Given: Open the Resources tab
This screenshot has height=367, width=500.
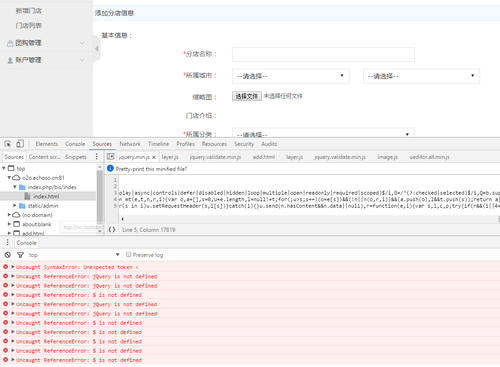Looking at the screenshot, I should 214,144.
